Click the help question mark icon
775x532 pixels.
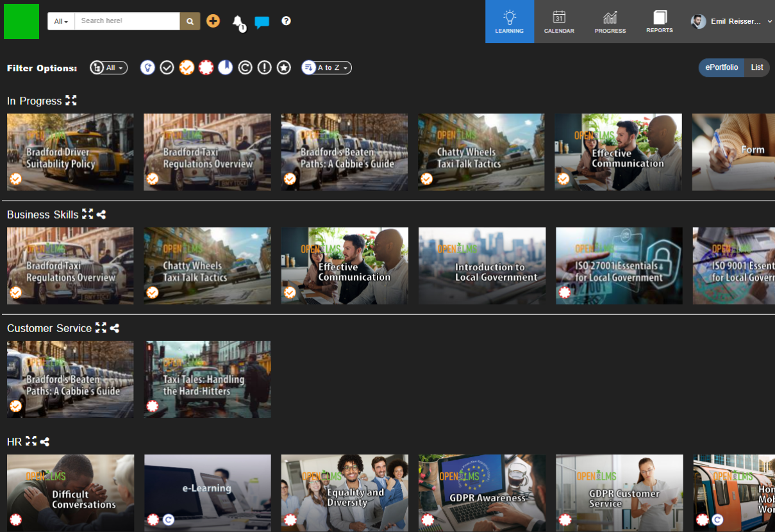point(287,21)
